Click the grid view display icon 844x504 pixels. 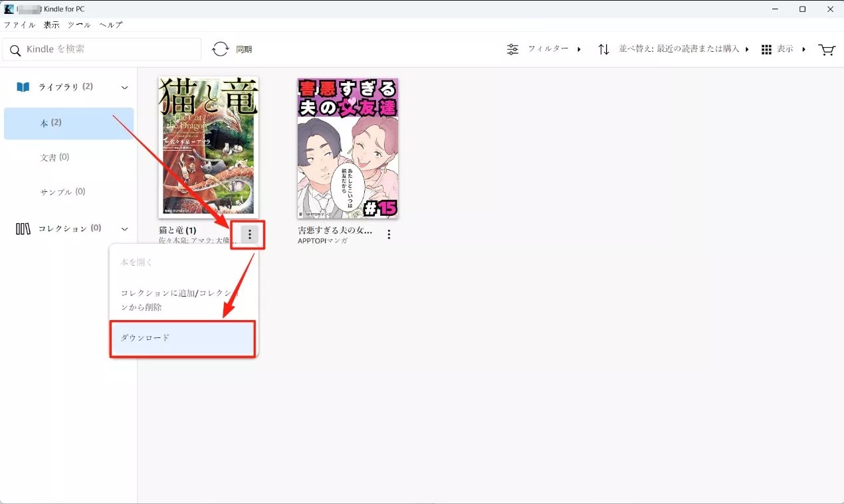(x=766, y=49)
